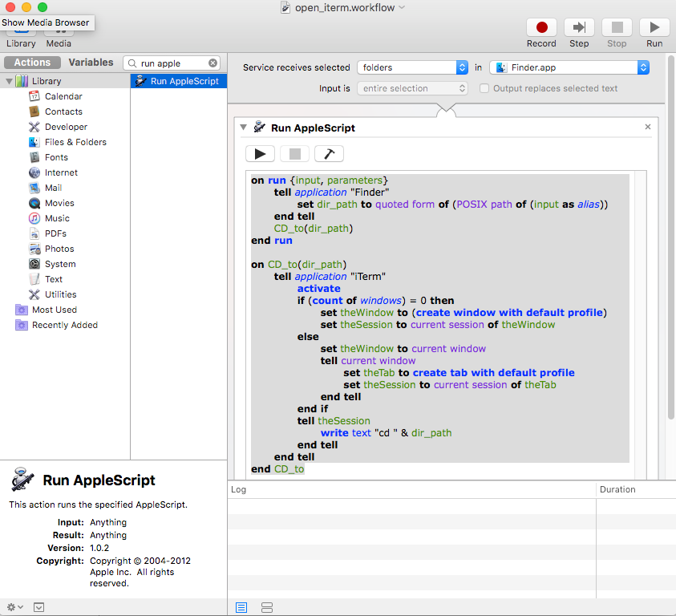Screen dimensions: 676x616
Task: Run the workflow with the Run button
Action: [x=654, y=27]
